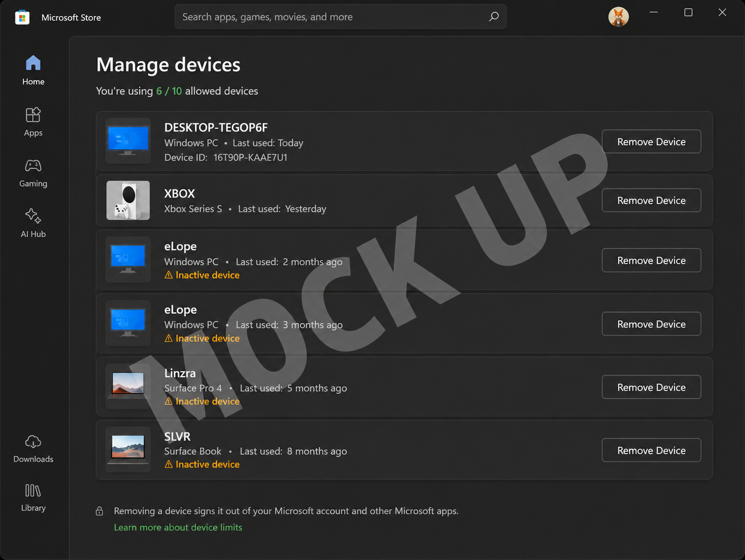This screenshot has height=560, width=745.
Task: Click the Linzra Surface Pro 4 image
Action: pos(128,386)
